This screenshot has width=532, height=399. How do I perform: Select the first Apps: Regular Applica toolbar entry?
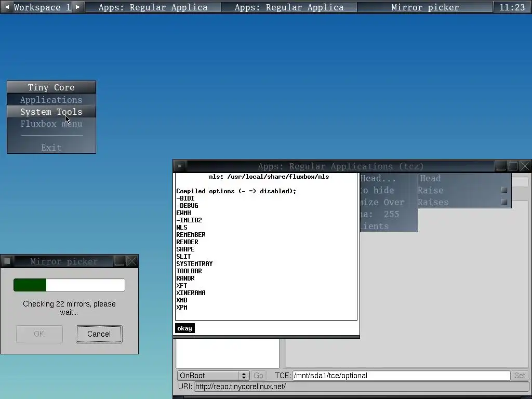point(153,7)
